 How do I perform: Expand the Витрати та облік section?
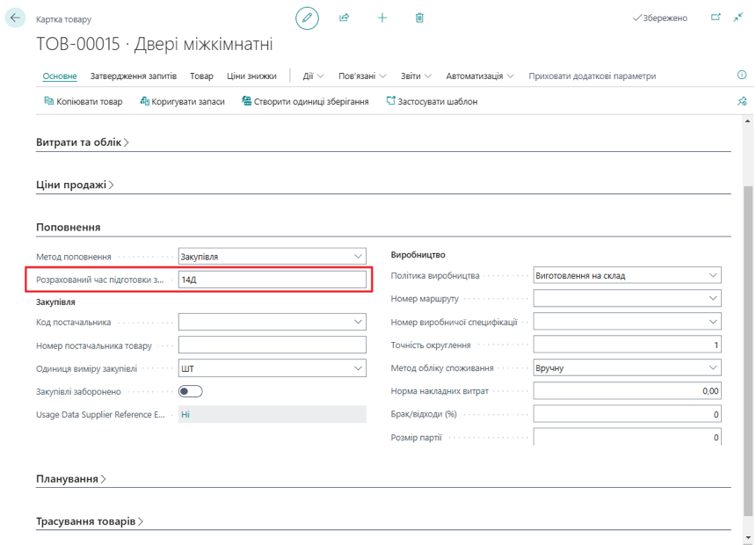[x=83, y=142]
